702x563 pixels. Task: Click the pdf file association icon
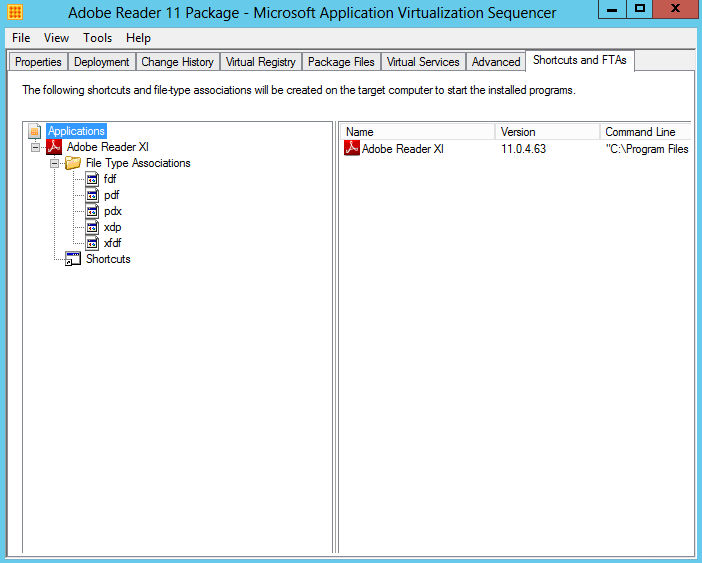(92, 195)
